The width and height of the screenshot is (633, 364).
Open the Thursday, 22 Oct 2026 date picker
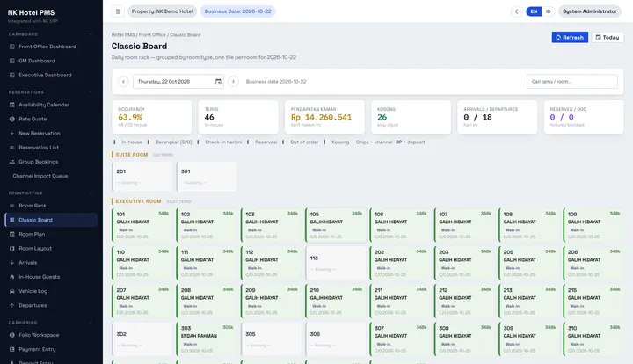tap(178, 82)
